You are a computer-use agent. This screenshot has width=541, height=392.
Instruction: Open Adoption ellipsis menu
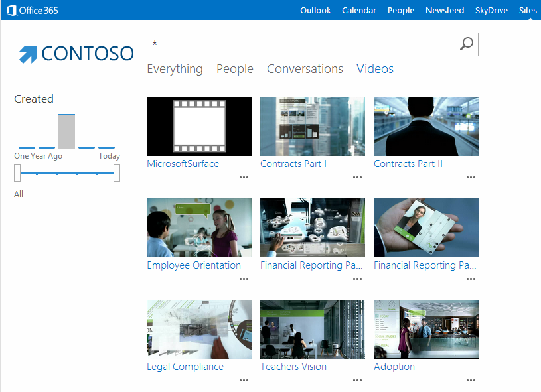(471, 381)
